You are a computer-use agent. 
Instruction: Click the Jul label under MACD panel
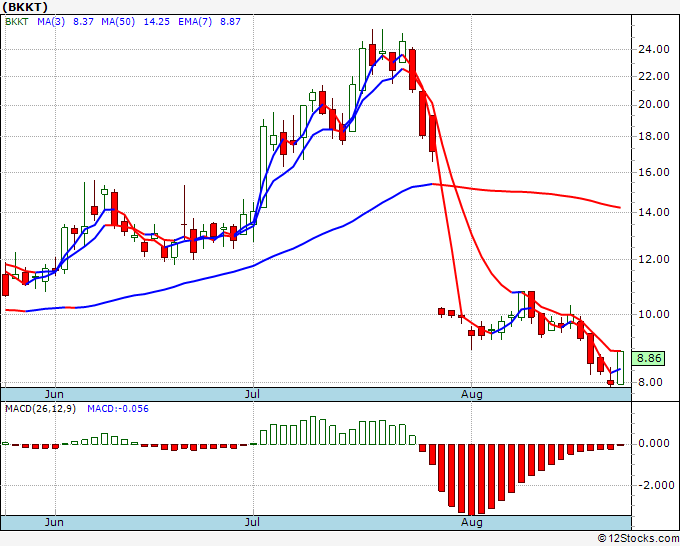[252, 522]
